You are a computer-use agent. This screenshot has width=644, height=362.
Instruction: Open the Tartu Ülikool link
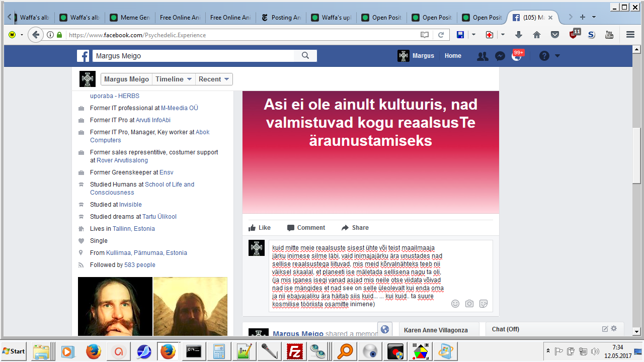159,217
